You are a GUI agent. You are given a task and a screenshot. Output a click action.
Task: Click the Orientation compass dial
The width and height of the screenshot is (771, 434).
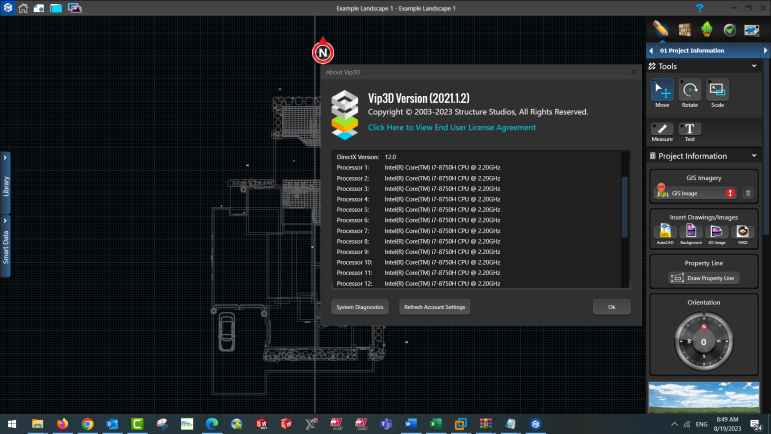tap(703, 341)
